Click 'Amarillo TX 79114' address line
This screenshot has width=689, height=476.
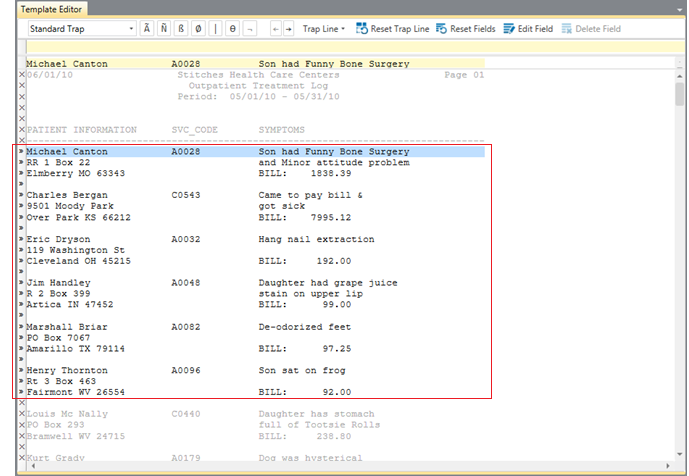point(76,349)
